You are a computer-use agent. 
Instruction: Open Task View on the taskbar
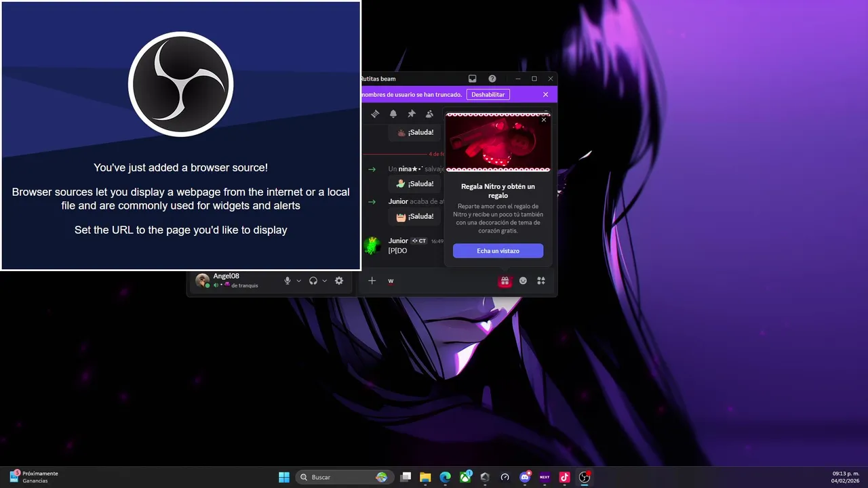[406, 477]
